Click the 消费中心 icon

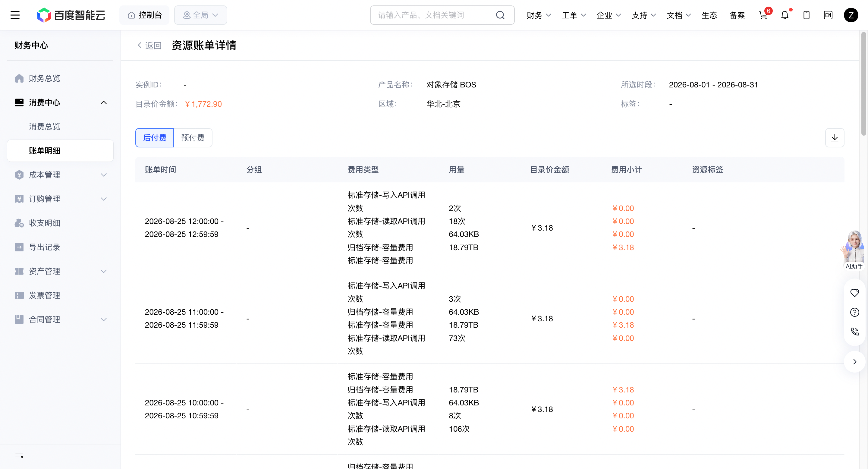point(19,102)
